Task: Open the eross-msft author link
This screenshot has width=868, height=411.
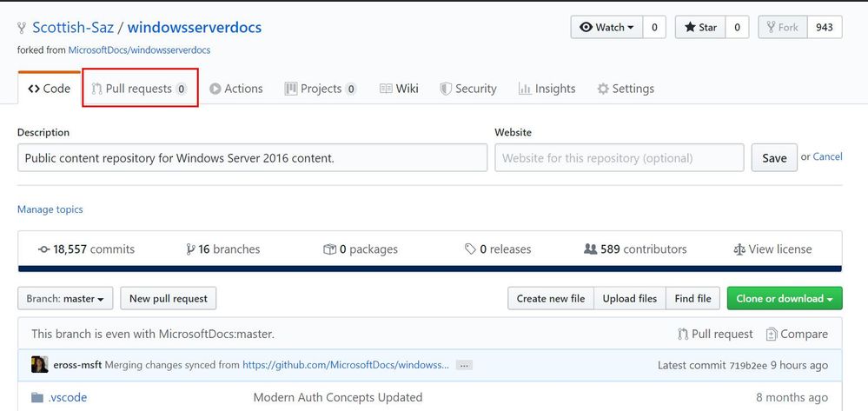Action: pyautogui.click(x=77, y=365)
